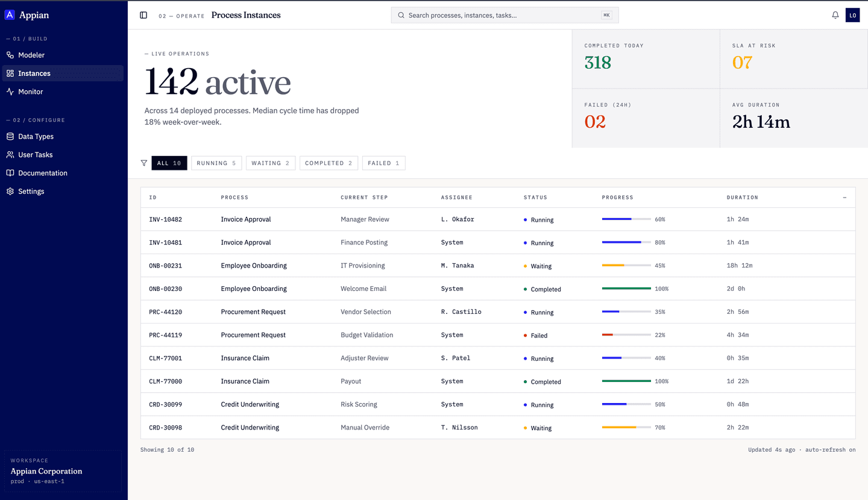Viewport: 868px width, 500px height.
Task: Open Monitor from the sidebar navigation icon
Action: pyautogui.click(x=10, y=91)
